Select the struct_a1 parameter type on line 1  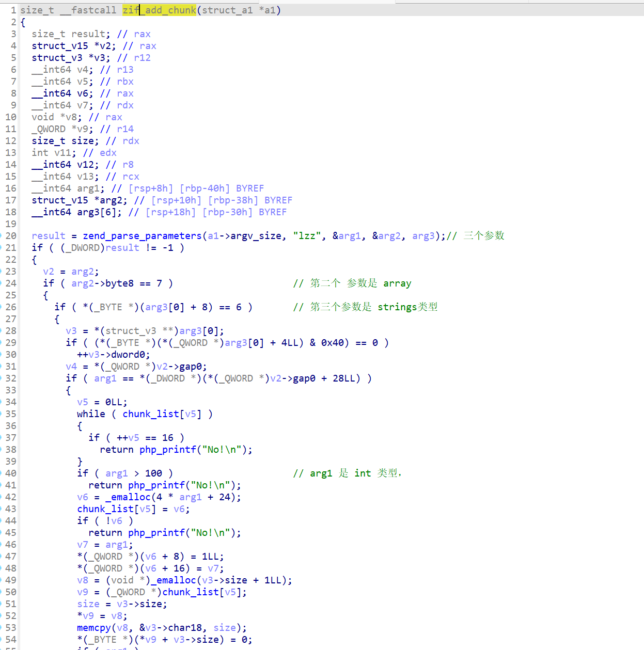click(227, 10)
